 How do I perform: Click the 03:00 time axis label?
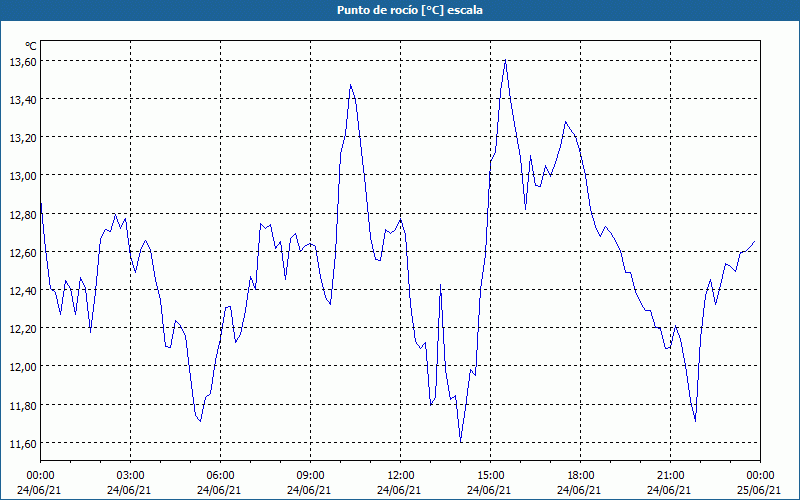click(x=131, y=476)
